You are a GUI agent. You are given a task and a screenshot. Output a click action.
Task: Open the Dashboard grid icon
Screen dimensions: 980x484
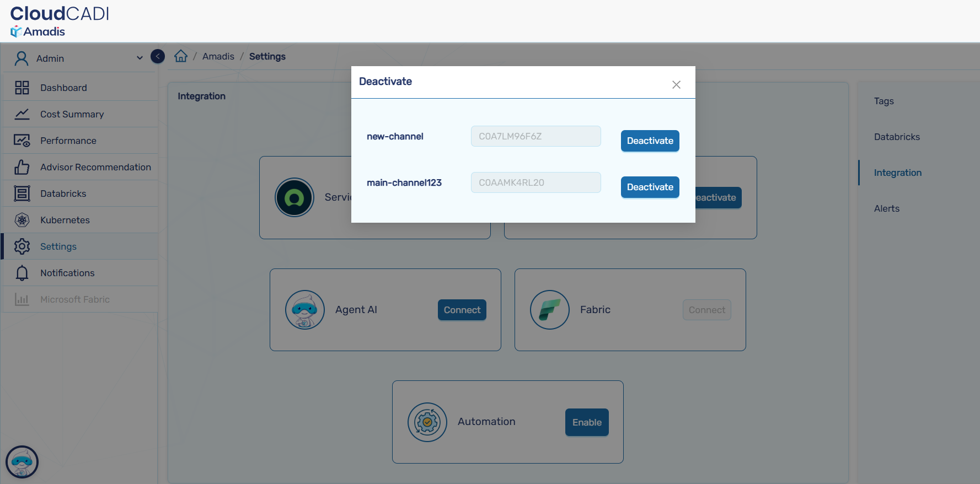coord(22,88)
